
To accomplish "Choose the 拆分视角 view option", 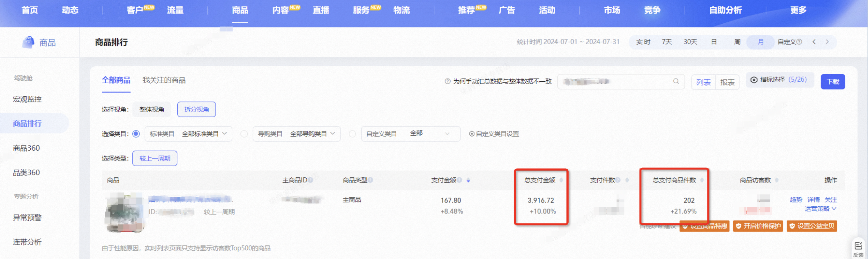I will (197, 109).
